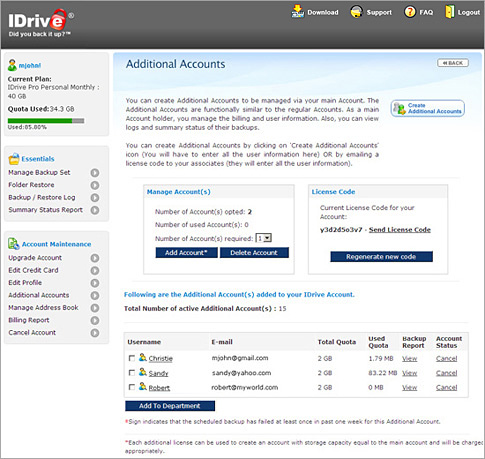Open the Number of Accounts required dropdown
This screenshot has width=485, height=459.
(264, 238)
